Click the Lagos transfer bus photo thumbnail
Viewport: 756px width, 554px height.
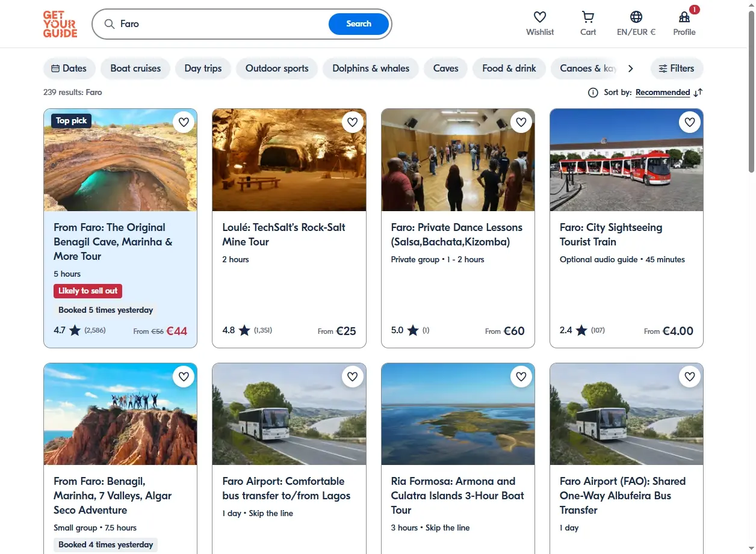[289, 414]
